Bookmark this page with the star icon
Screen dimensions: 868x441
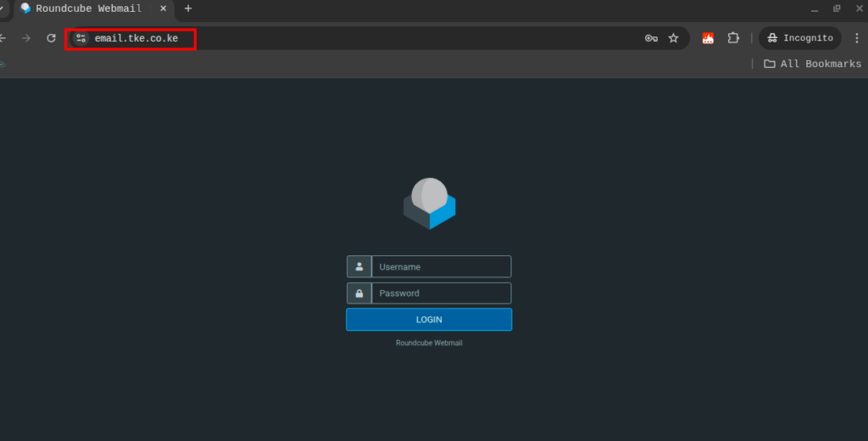point(673,38)
